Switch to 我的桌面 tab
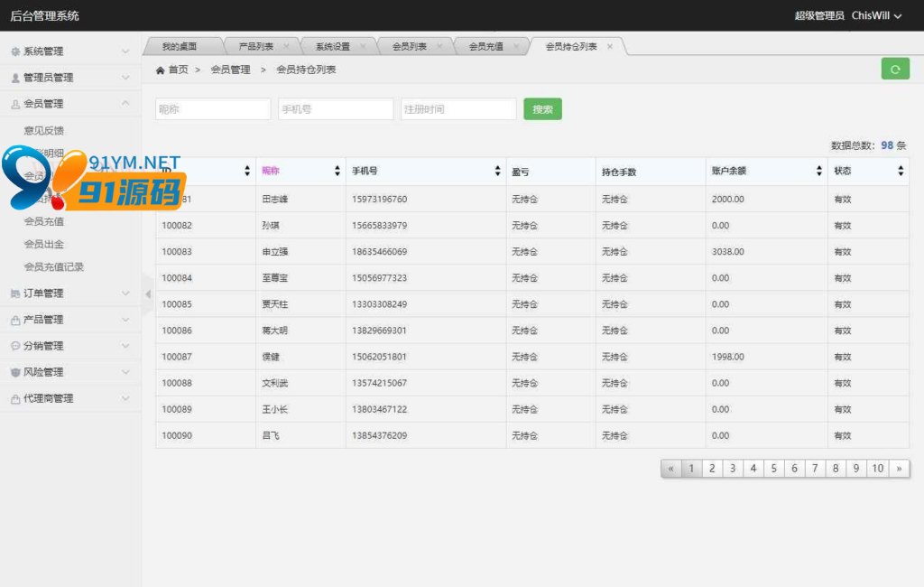Image resolution: width=924 pixels, height=587 pixels. [180, 46]
